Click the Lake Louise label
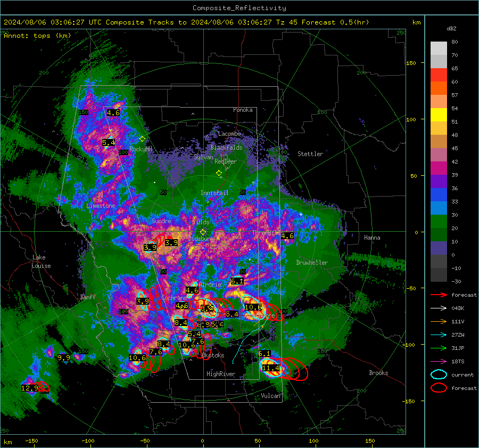The height and width of the screenshot is (448, 479). click(41, 262)
